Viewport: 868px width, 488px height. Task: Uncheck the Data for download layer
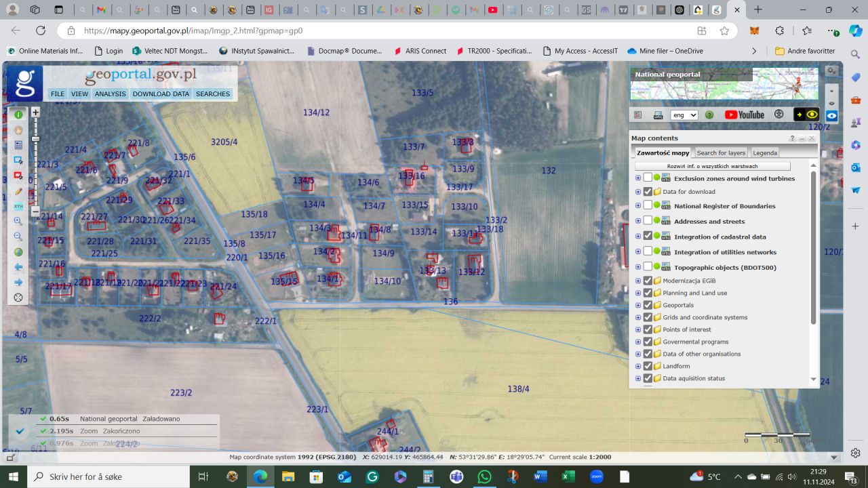(x=648, y=192)
